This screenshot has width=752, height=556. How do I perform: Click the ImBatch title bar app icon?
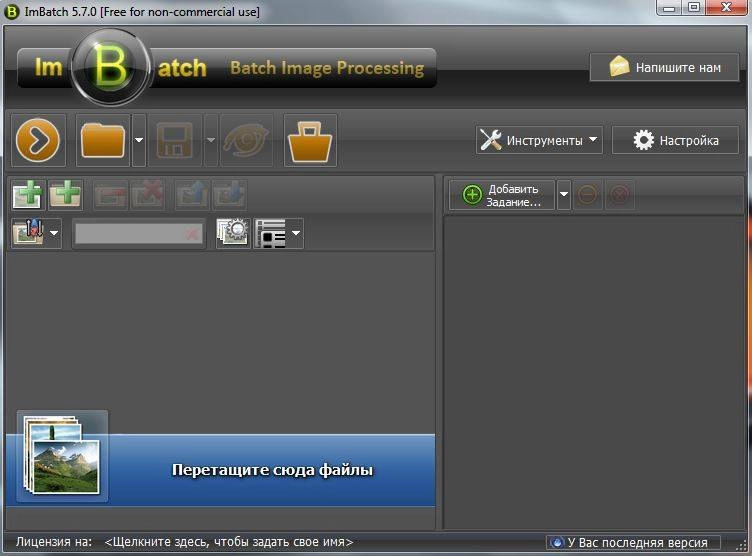[x=12, y=12]
